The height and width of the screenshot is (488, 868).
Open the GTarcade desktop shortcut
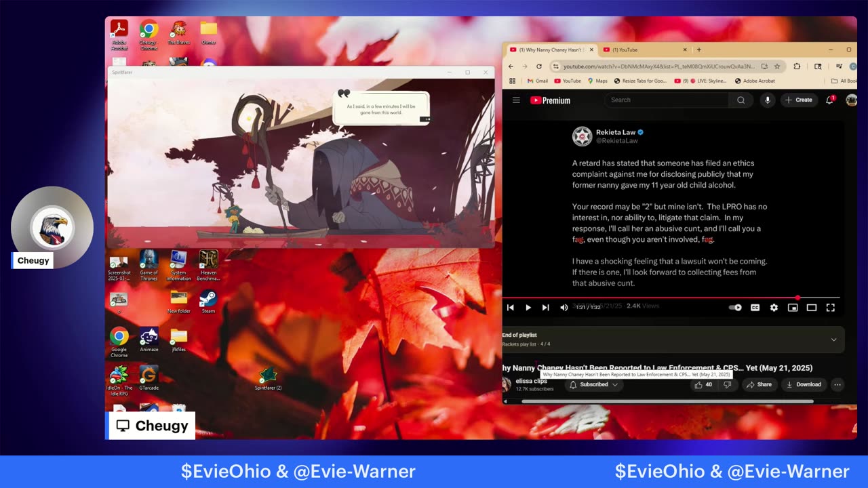point(149,378)
